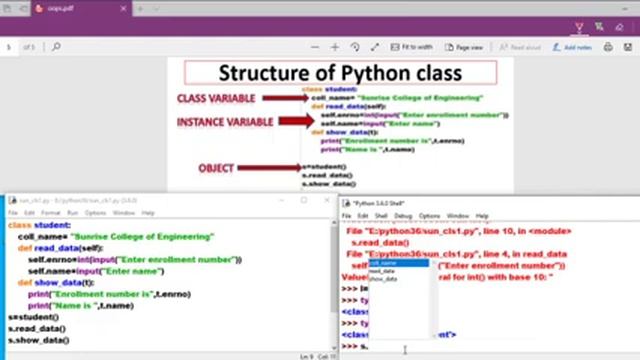
Task: Click 'self.name=input' line in editor
Action: point(96,271)
